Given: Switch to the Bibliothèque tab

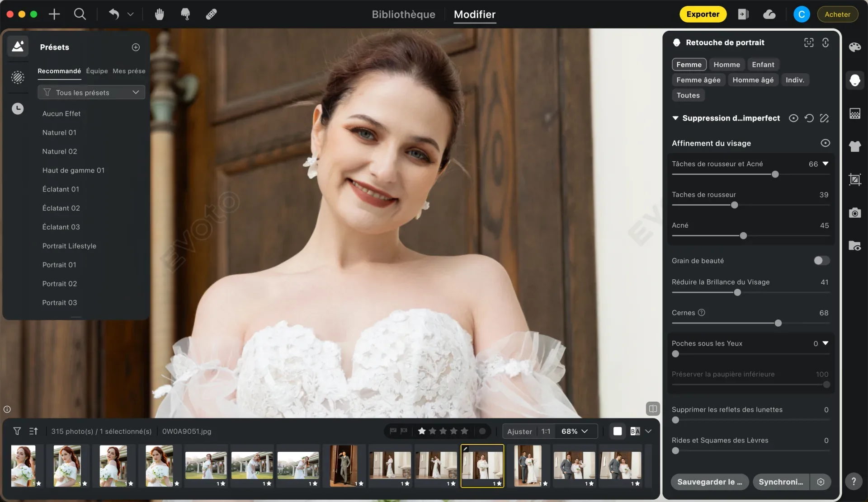Looking at the screenshot, I should (403, 14).
